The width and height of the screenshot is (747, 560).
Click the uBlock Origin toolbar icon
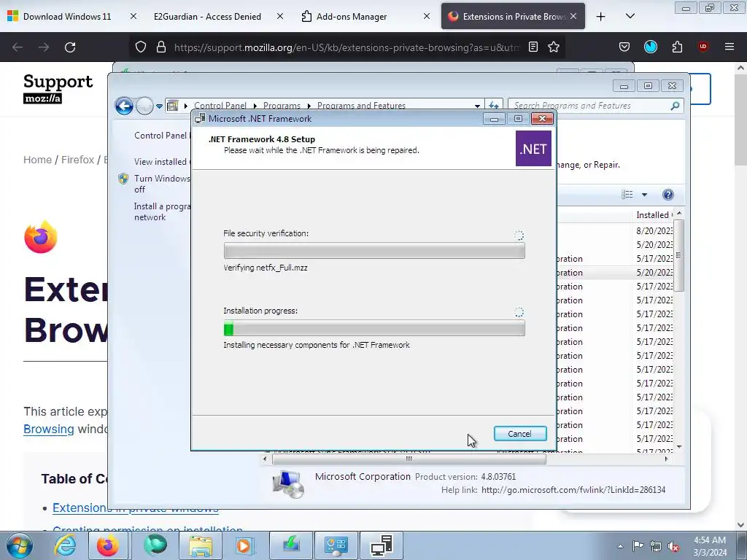point(703,47)
